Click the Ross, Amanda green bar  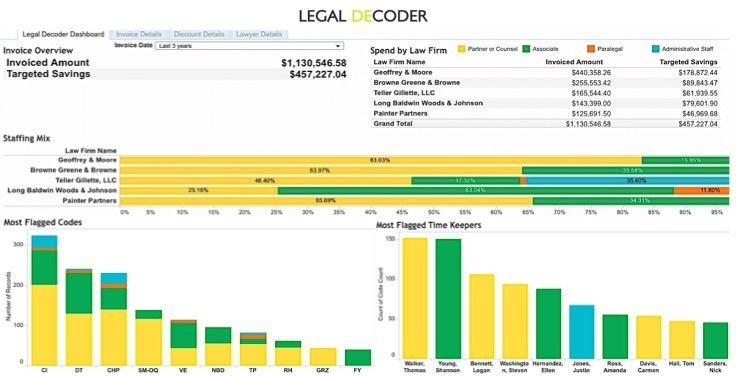pyautogui.click(x=615, y=337)
